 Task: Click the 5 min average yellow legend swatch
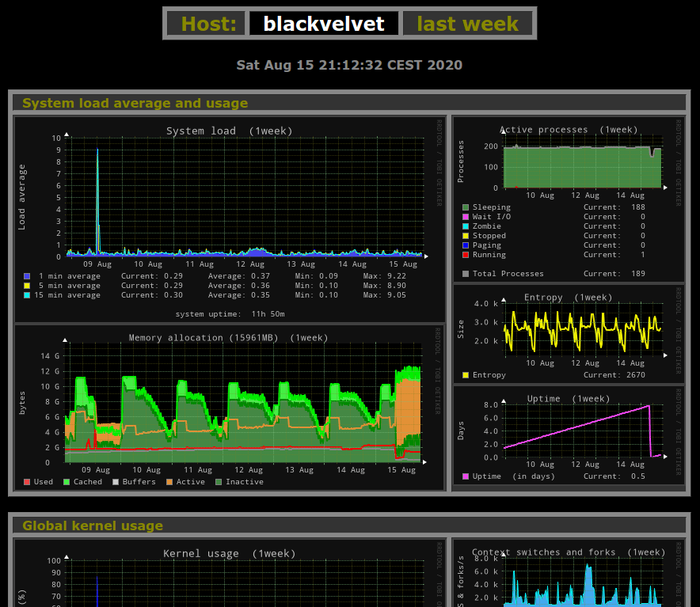point(27,286)
